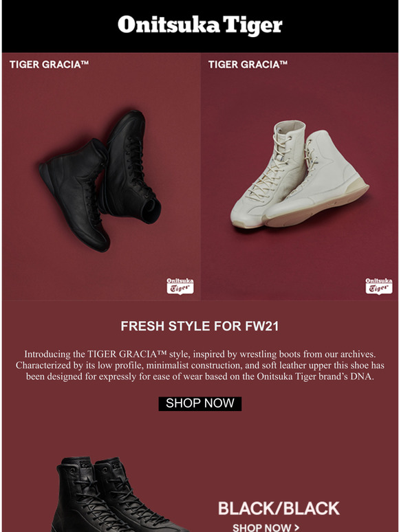Click the black SHOP NOW button
399x532 pixels.
coord(200,403)
